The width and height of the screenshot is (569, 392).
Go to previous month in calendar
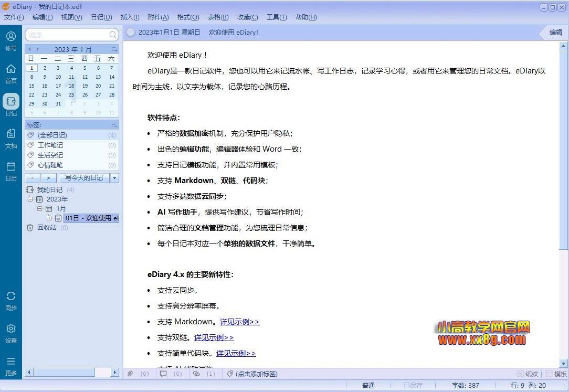tap(29, 49)
